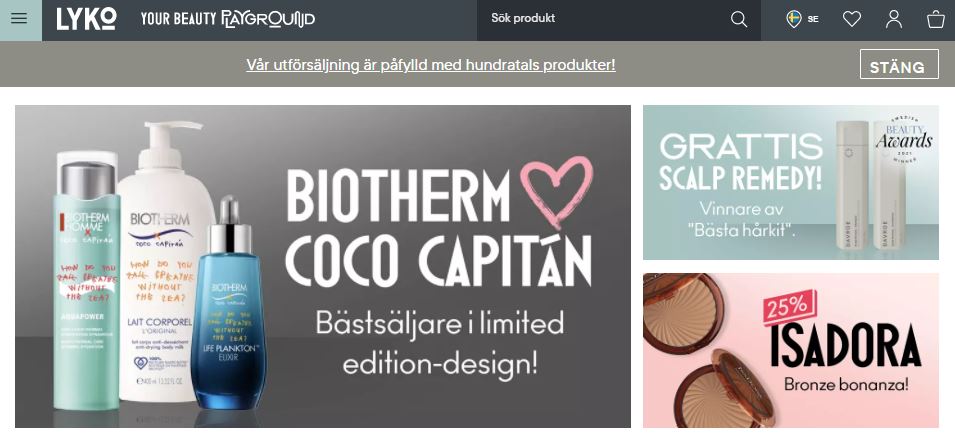Open the SE country selector
This screenshot has width=955, height=439.
click(x=803, y=19)
